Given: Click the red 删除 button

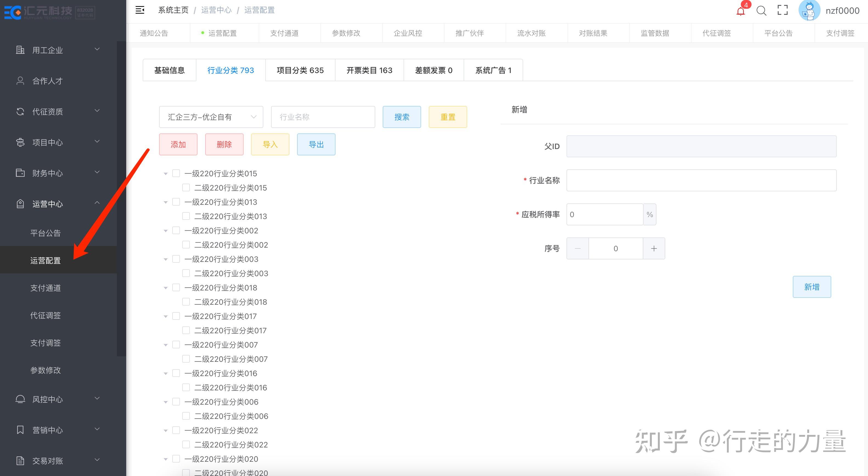Looking at the screenshot, I should [x=224, y=144].
